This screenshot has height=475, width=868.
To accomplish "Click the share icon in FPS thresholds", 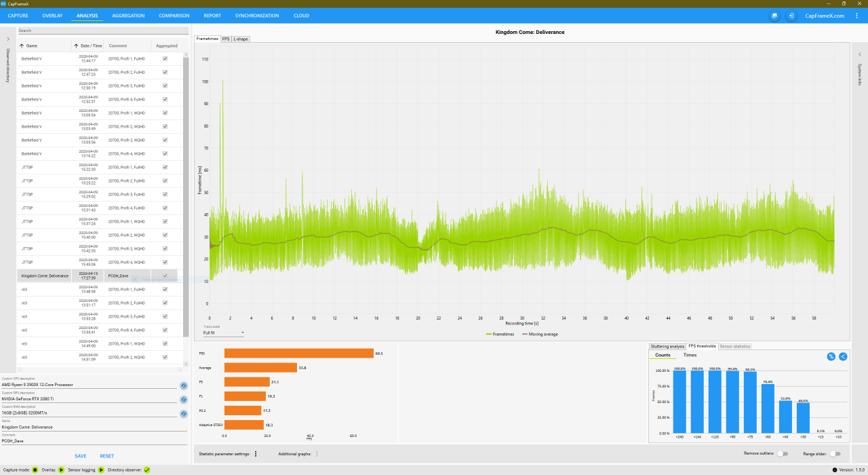I will tap(843, 356).
